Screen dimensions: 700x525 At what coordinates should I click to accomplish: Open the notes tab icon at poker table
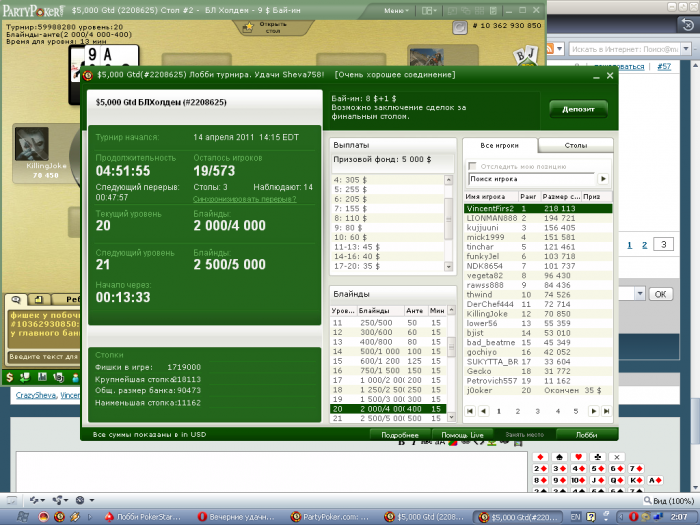[38, 300]
